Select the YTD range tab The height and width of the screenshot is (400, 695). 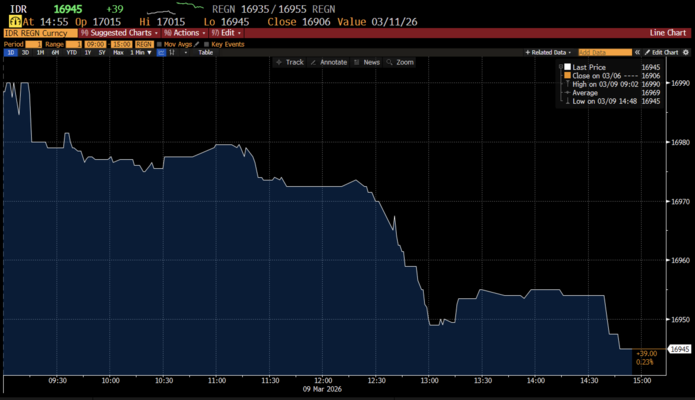[72, 52]
